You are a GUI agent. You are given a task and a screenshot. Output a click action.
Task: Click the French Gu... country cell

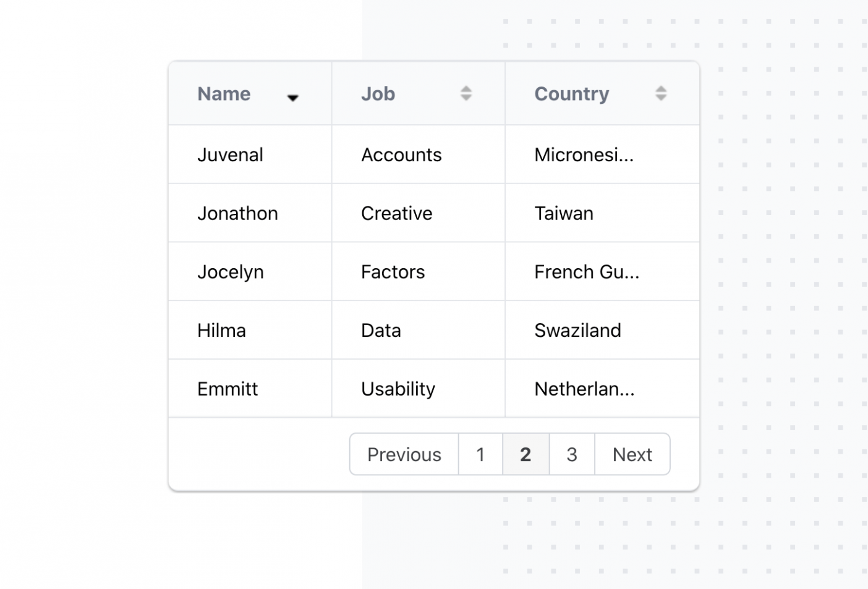point(587,272)
